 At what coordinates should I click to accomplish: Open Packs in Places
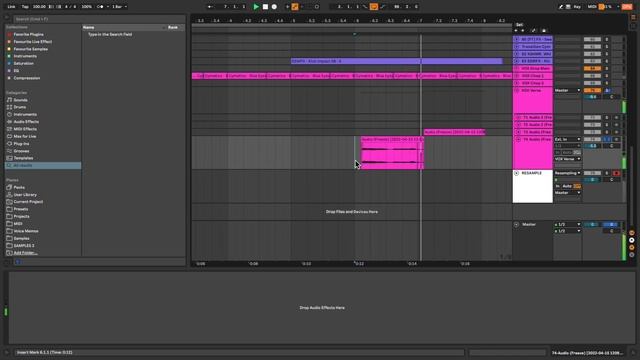[19, 187]
